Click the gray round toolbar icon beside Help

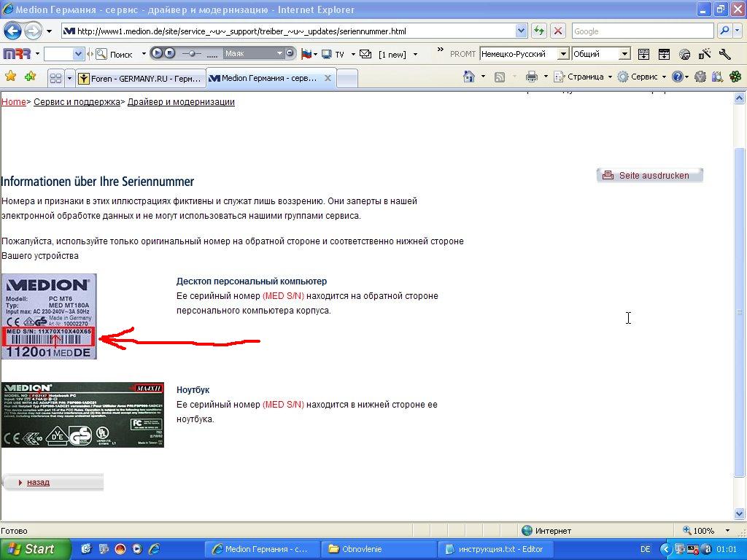(700, 77)
